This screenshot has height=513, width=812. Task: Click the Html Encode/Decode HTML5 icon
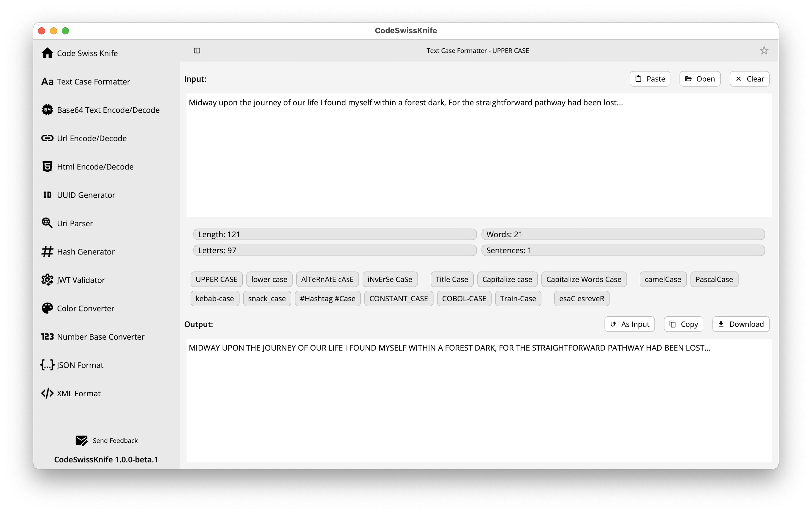point(47,167)
